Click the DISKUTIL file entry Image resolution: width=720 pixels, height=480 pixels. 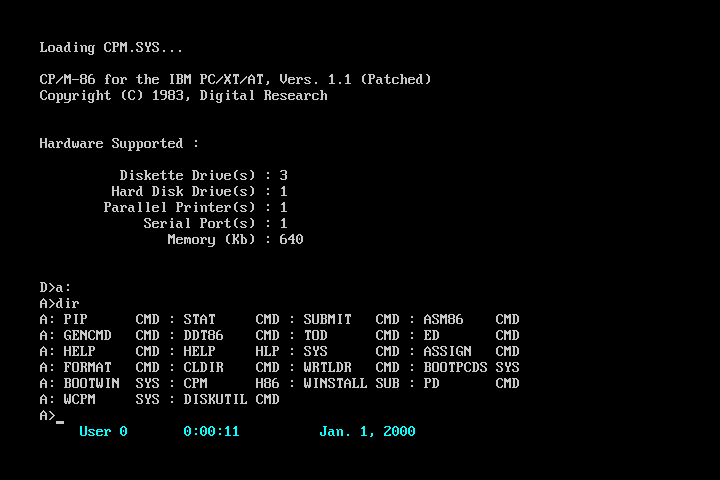[231, 400]
